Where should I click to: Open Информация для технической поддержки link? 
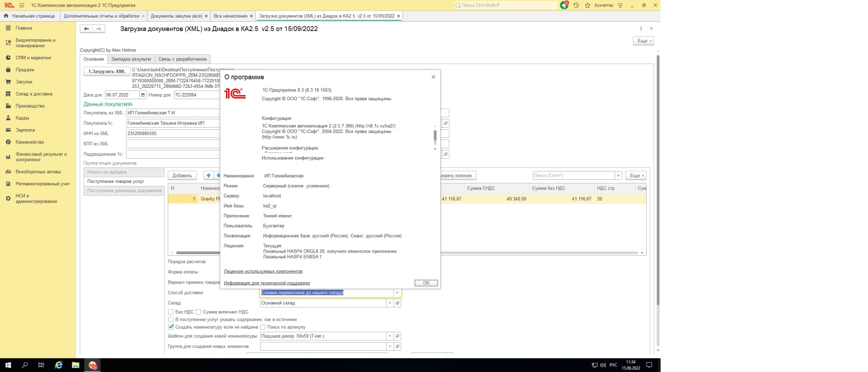point(267,283)
